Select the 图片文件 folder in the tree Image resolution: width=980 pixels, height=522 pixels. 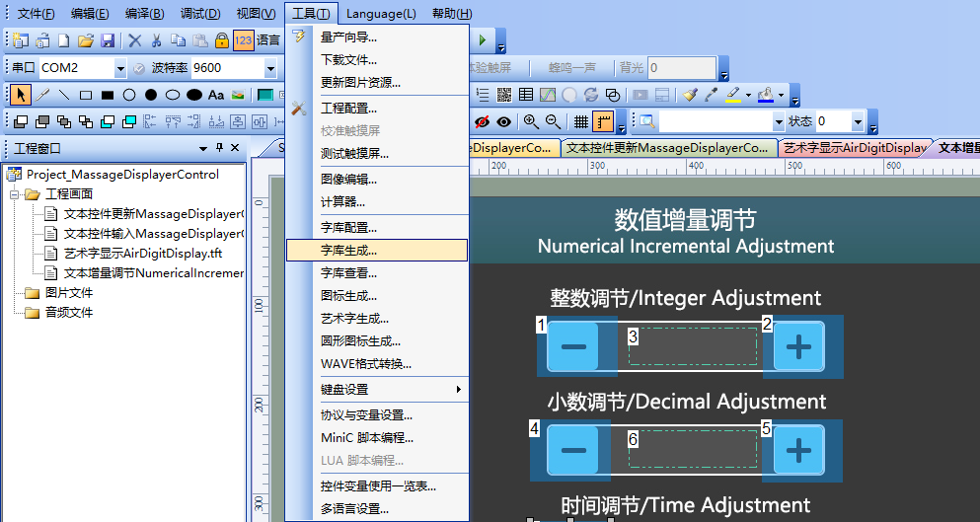pyautogui.click(x=69, y=292)
